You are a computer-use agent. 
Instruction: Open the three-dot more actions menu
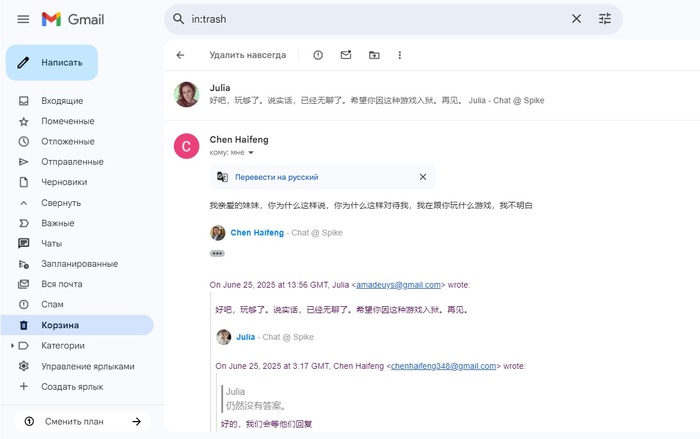pos(400,55)
